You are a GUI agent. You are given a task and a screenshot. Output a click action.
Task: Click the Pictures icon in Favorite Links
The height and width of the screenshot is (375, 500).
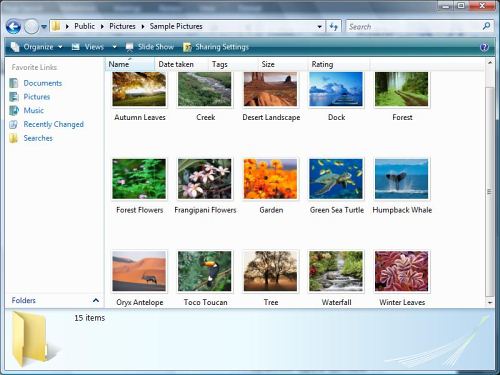pos(14,97)
